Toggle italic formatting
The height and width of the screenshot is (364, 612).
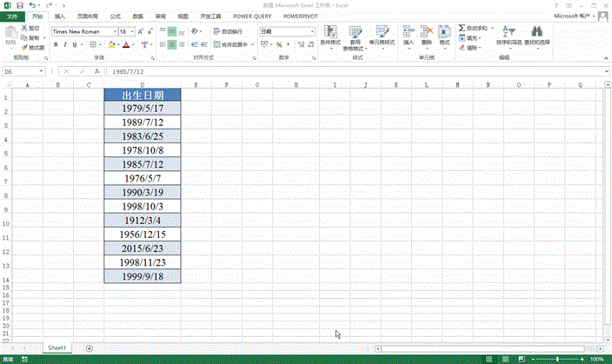[65, 44]
